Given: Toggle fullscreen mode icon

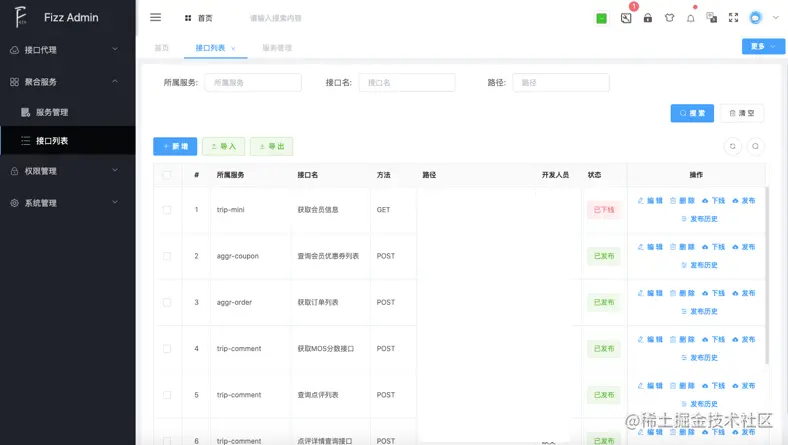Looking at the screenshot, I should (733, 18).
